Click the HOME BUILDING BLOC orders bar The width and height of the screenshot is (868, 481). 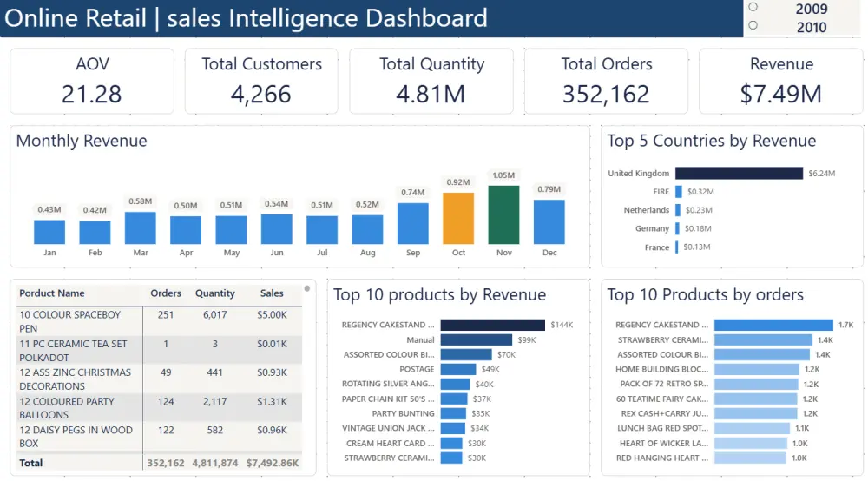757,369
